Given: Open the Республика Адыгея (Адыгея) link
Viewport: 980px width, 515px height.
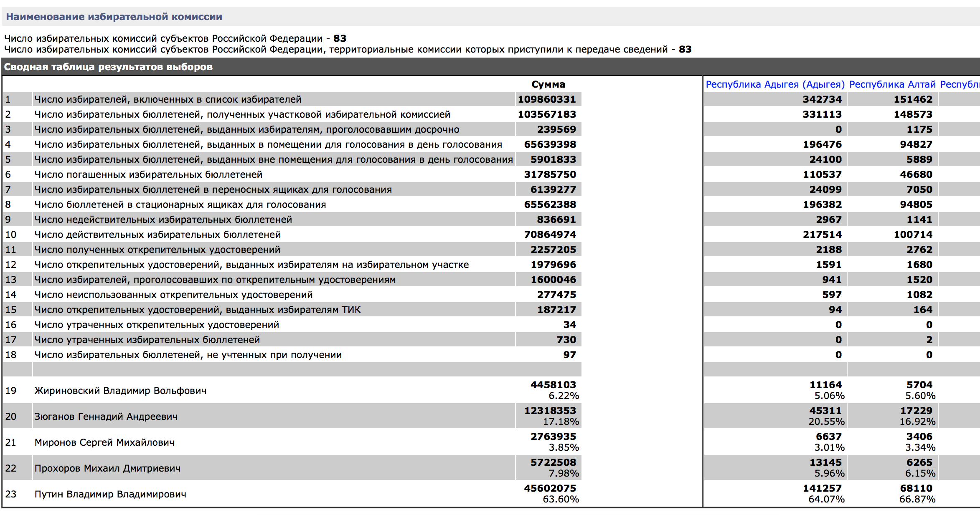Looking at the screenshot, I should tap(775, 84).
